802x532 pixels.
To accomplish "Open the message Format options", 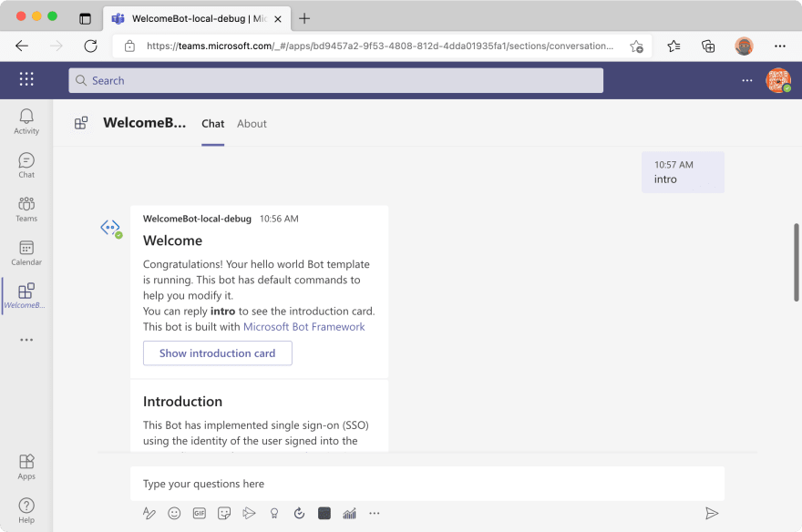I will [x=149, y=513].
